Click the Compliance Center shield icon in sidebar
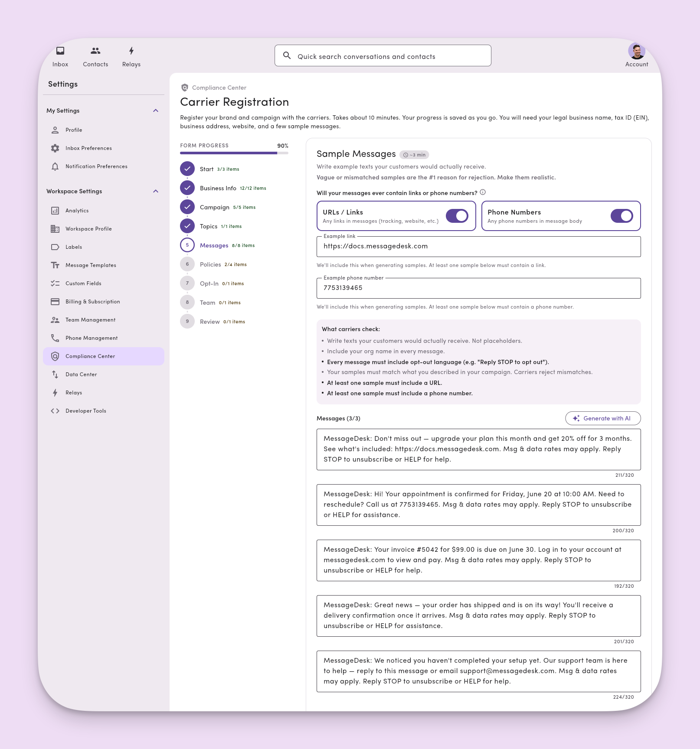 tap(55, 356)
